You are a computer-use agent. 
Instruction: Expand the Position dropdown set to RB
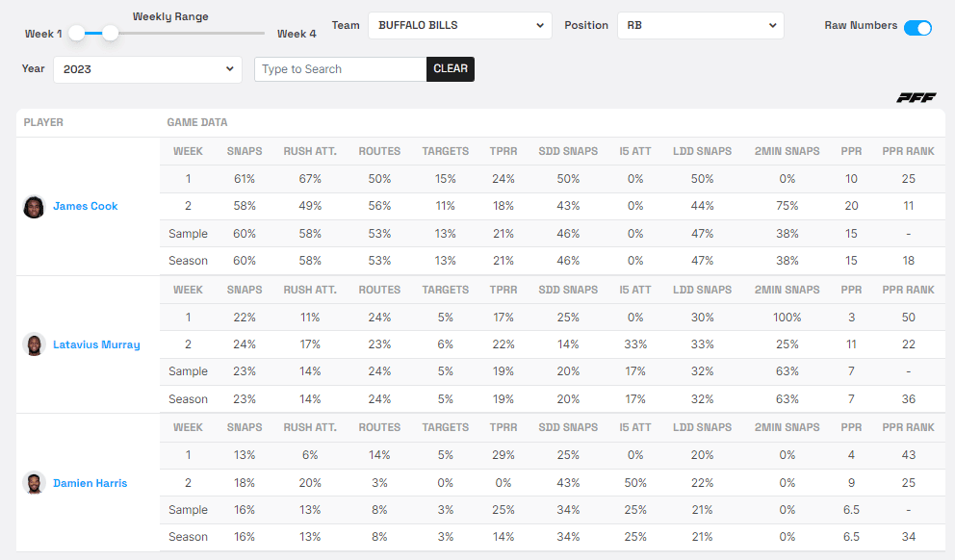(x=700, y=26)
